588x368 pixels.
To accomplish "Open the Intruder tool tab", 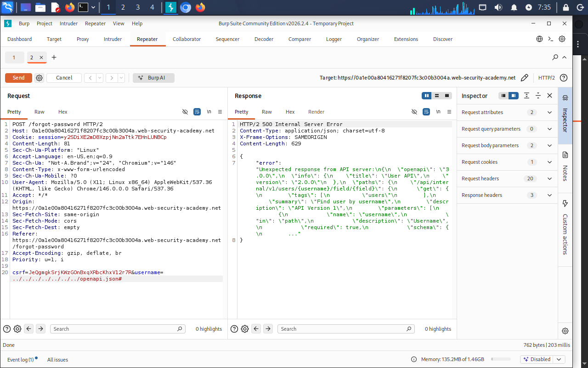I will [113, 39].
